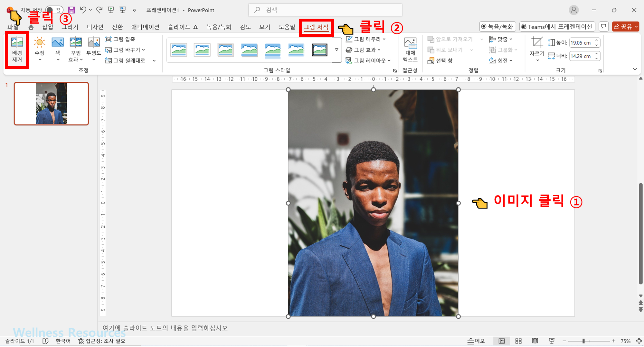Click 그림 원래대로 reset picture

click(x=125, y=60)
